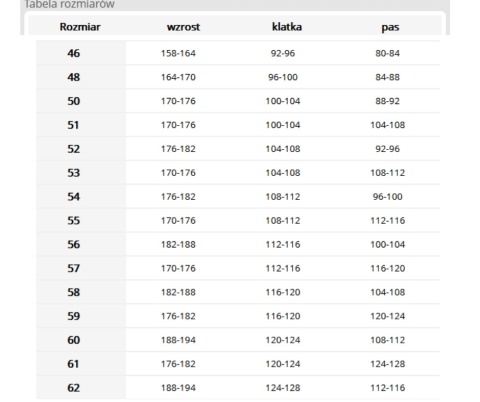Click chest value 124-128 for size 62
Viewport: 480px width, 402px height.
click(x=283, y=388)
